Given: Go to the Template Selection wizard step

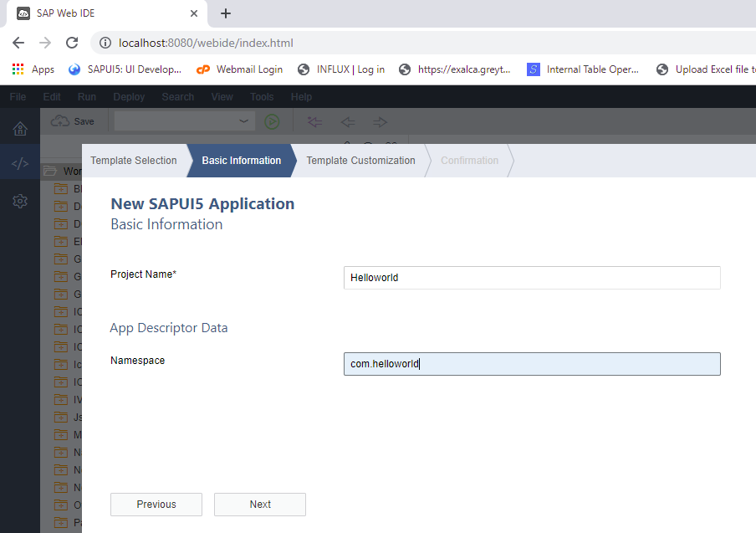Looking at the screenshot, I should 134,161.
